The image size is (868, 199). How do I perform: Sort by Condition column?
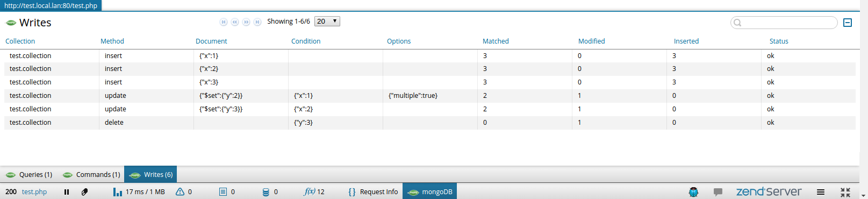pos(306,41)
